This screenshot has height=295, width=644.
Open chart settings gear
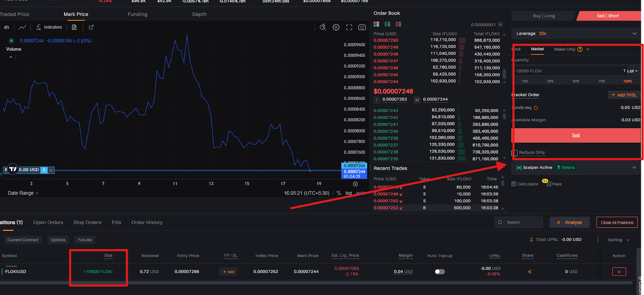point(336,27)
